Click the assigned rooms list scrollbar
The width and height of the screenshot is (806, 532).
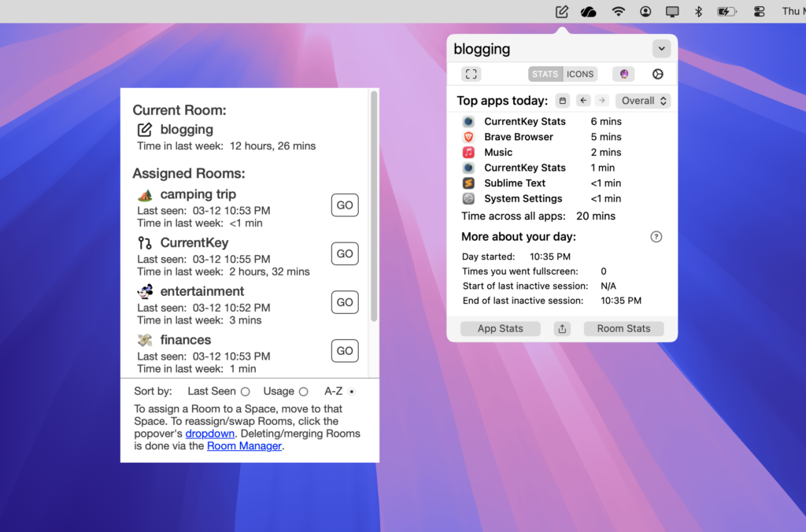click(x=374, y=206)
